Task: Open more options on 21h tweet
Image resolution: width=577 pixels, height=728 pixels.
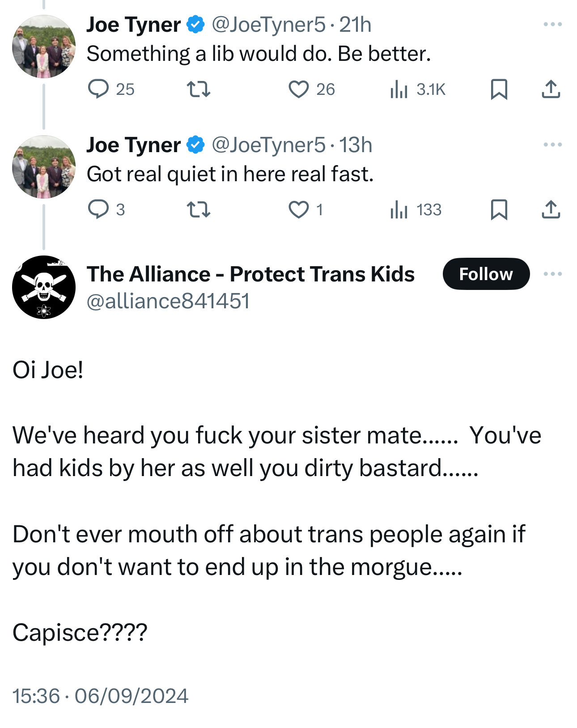Action: (552, 24)
